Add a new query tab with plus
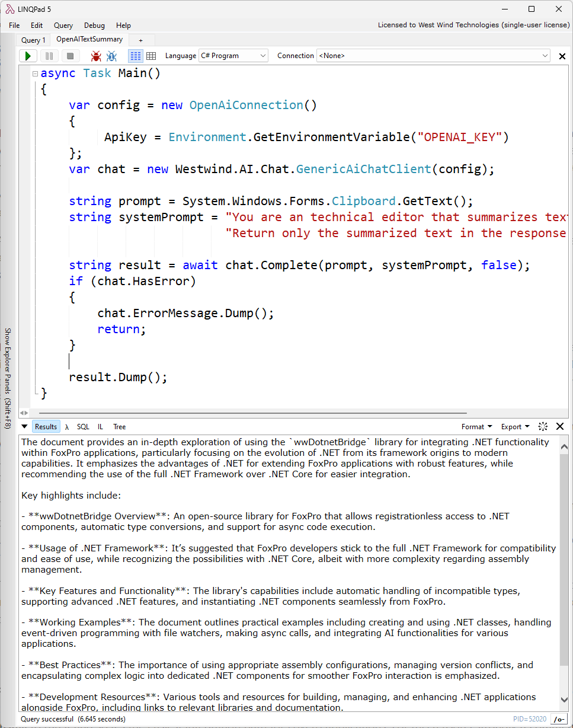 pyautogui.click(x=140, y=40)
